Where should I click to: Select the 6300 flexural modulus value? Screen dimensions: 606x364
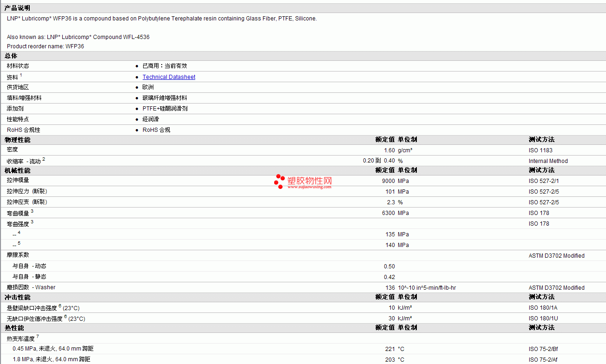[389, 213]
